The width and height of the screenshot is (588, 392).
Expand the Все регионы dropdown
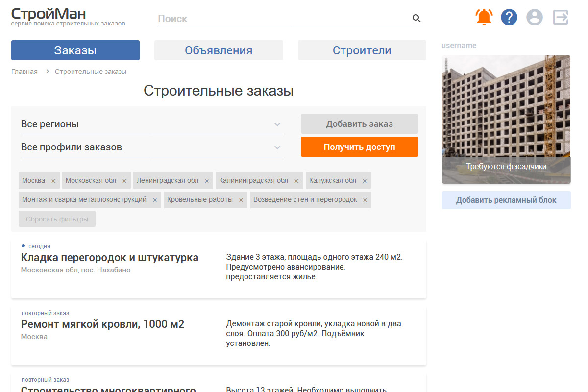[152, 124]
